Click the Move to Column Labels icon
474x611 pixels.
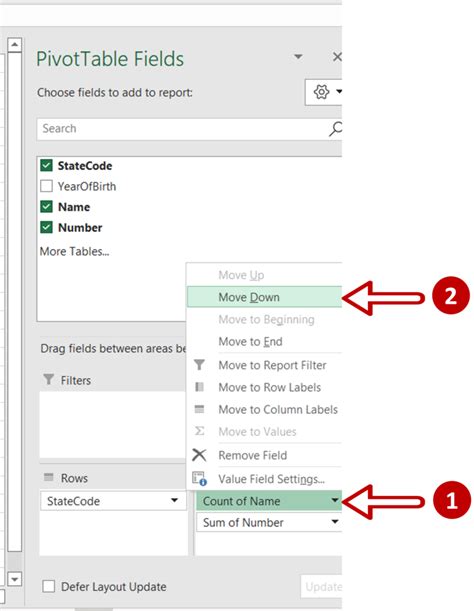[199, 409]
